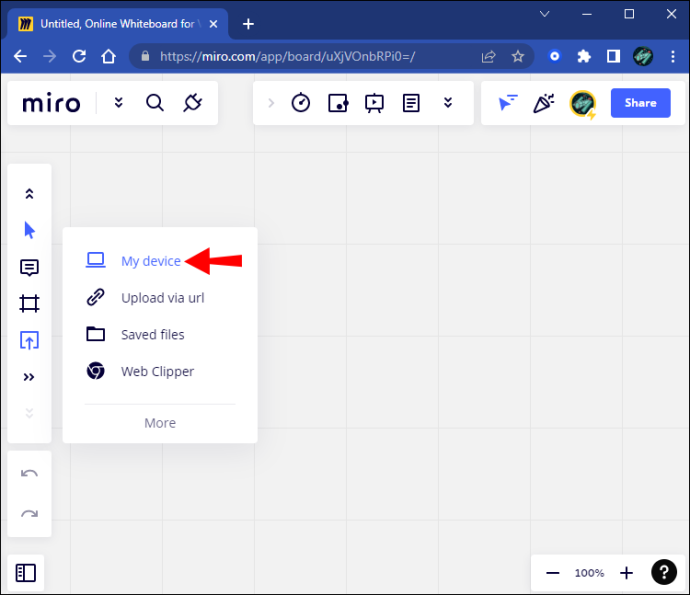Select the frame tool
Screen dimensions: 690x595
pos(29,304)
